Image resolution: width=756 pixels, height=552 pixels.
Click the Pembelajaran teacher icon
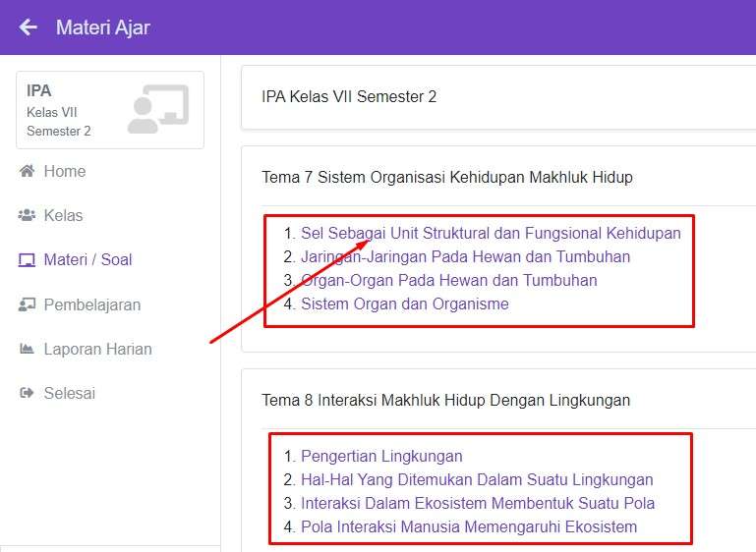(x=27, y=305)
